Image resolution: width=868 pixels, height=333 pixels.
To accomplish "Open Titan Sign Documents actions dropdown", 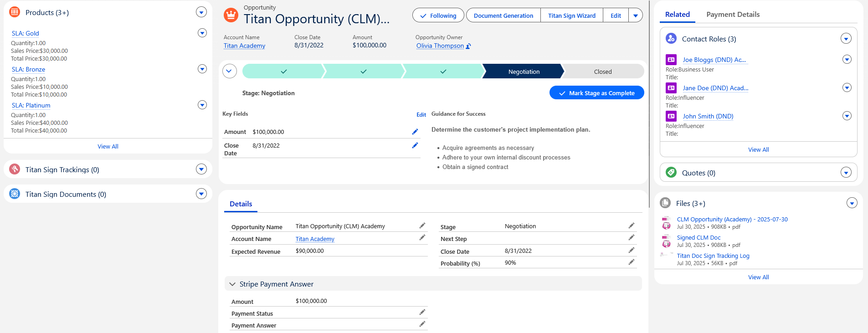I will [x=201, y=194].
